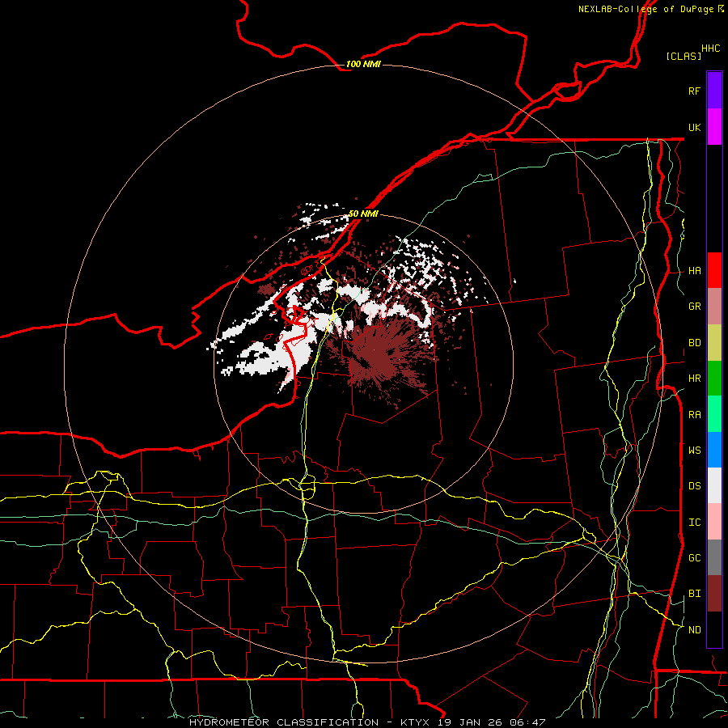Viewport: 728px width, 728px height.
Task: Click the DS legend label text
Action: (x=695, y=485)
